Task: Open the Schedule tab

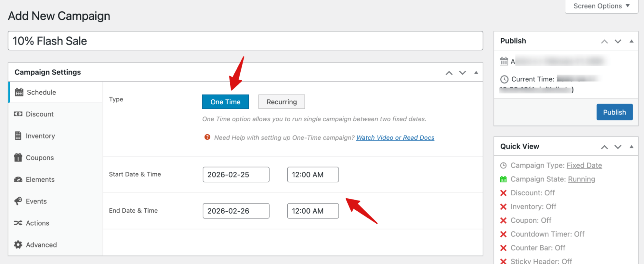Action: (55, 92)
